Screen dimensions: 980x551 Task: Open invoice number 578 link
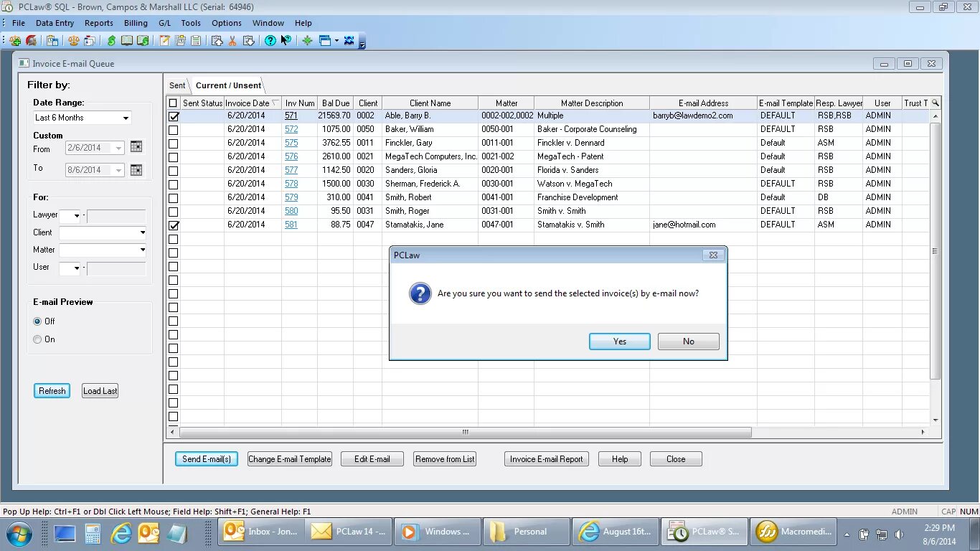tap(291, 184)
